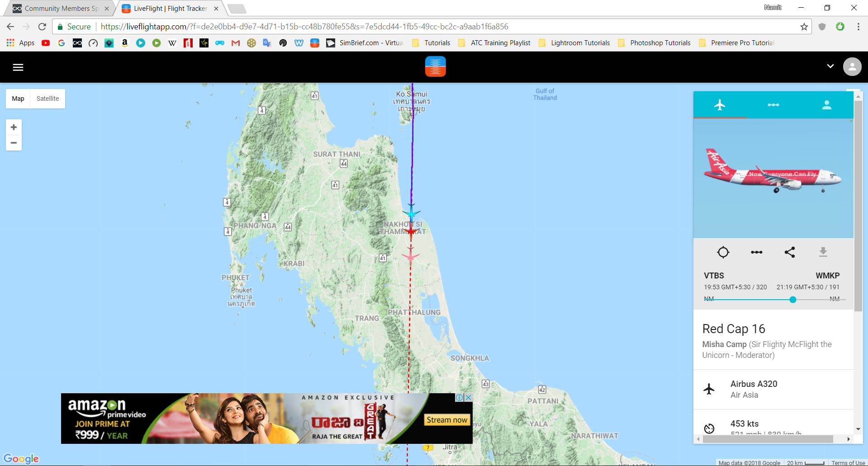The width and height of the screenshot is (868, 466).
Task: Select the cyan aircraft on the map
Action: (x=411, y=212)
